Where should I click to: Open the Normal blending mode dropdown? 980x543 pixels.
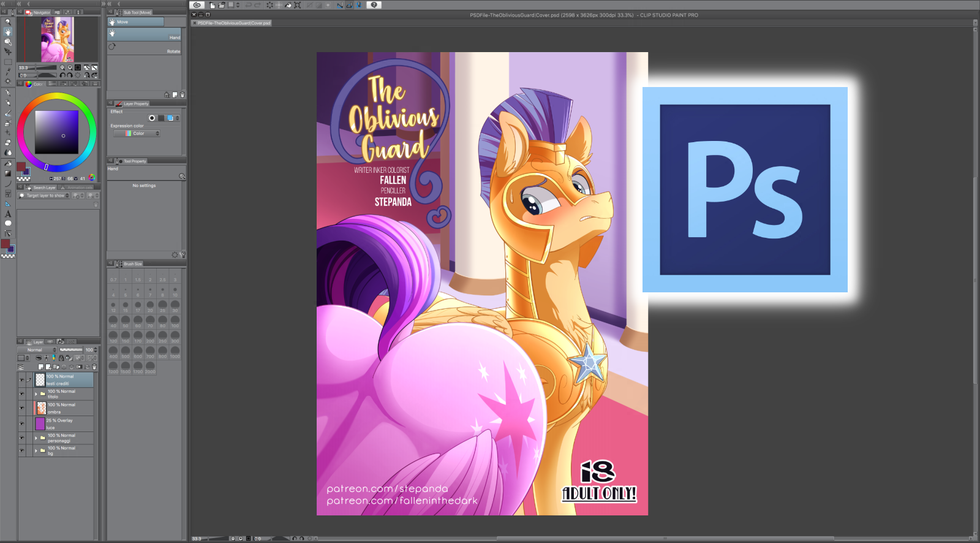point(37,350)
